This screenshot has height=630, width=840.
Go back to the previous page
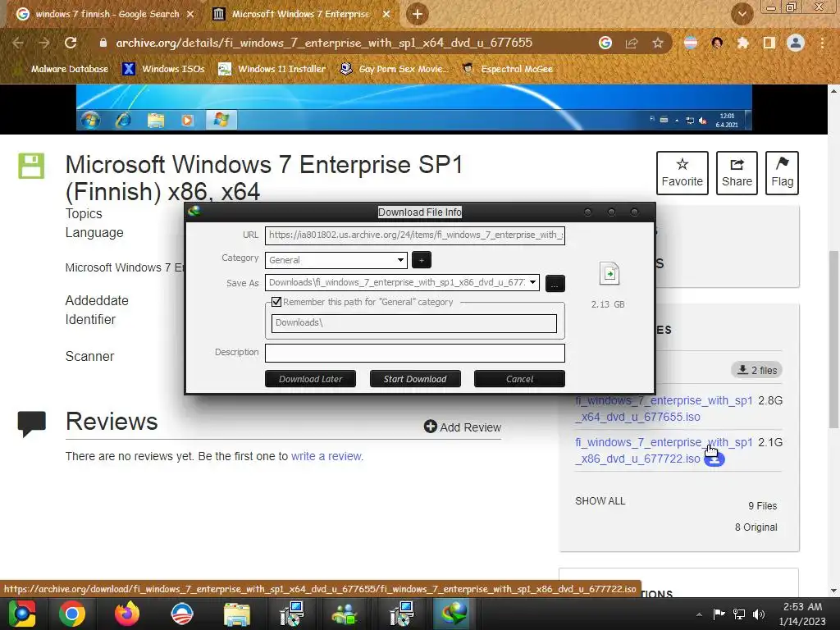[x=18, y=43]
